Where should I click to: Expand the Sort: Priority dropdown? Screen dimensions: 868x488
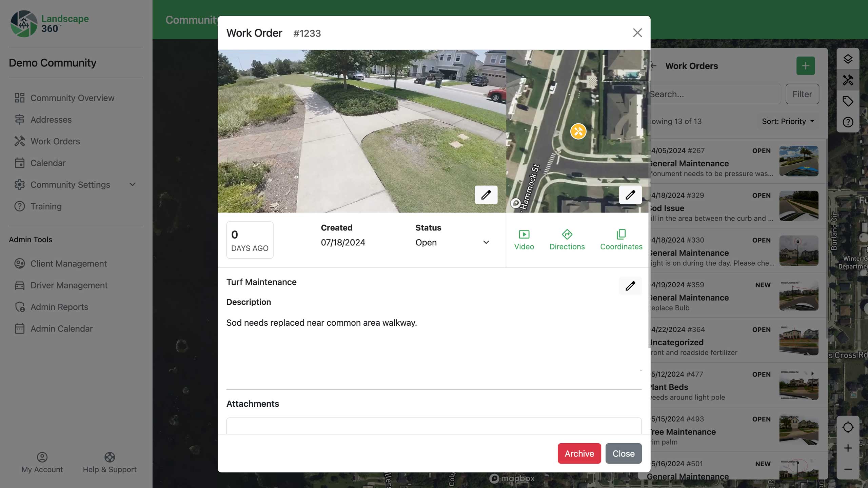point(788,121)
